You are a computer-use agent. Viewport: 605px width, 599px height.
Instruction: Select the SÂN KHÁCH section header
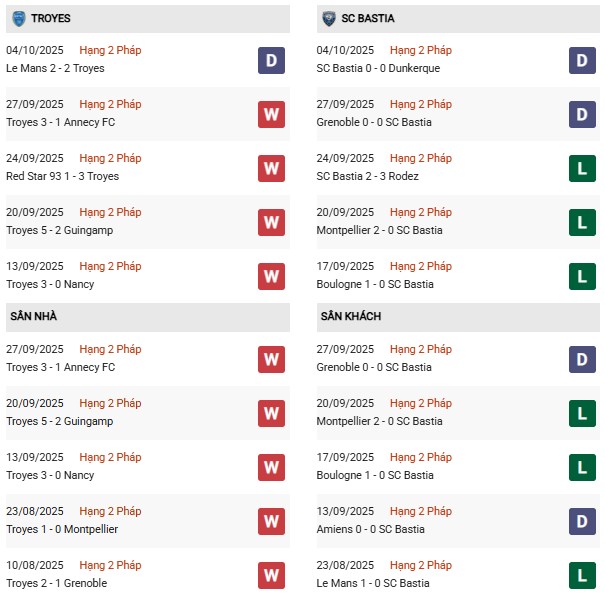(x=352, y=317)
